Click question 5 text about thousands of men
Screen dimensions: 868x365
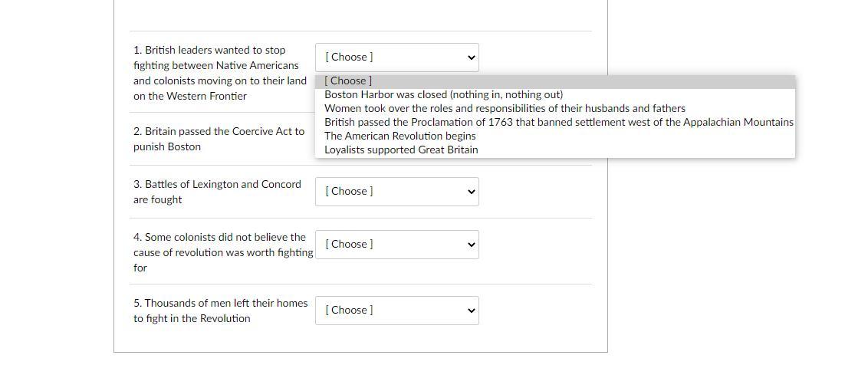220,311
